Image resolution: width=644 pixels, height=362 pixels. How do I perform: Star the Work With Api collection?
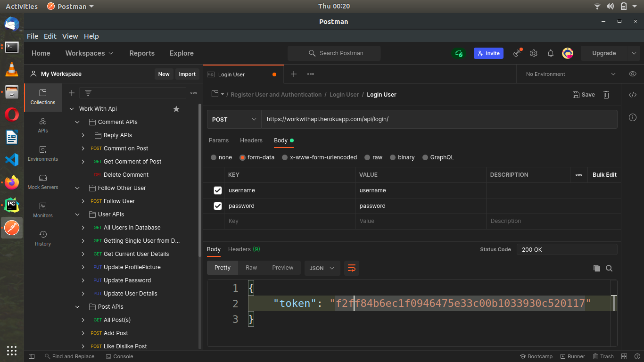pos(176,109)
